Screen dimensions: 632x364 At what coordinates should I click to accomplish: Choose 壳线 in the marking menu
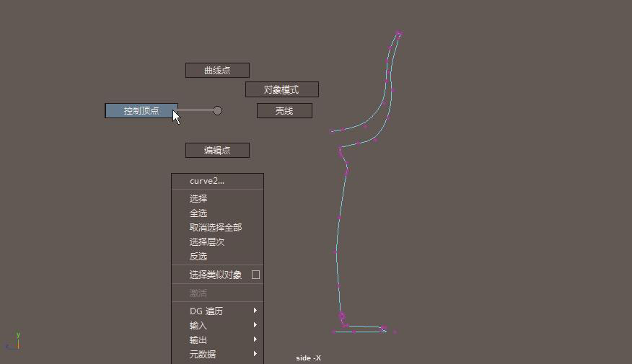(x=284, y=111)
